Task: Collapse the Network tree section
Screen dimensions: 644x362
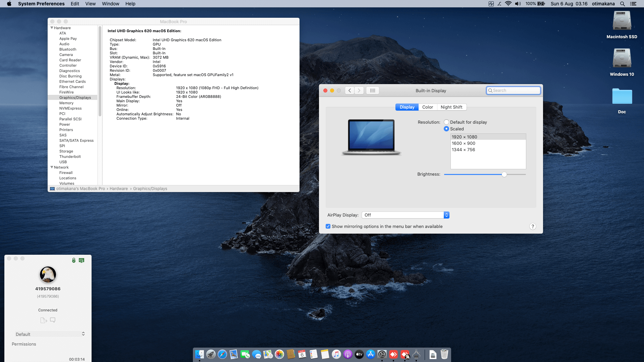Action: point(52,167)
